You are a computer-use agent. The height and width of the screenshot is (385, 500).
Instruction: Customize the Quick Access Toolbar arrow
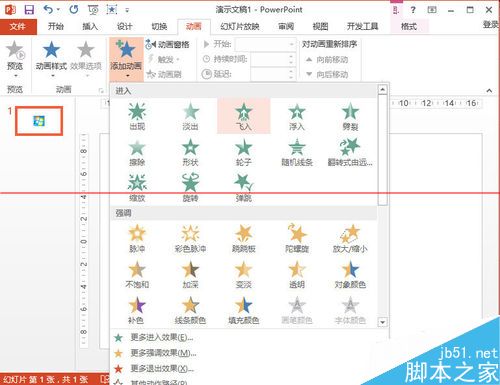coord(127,10)
